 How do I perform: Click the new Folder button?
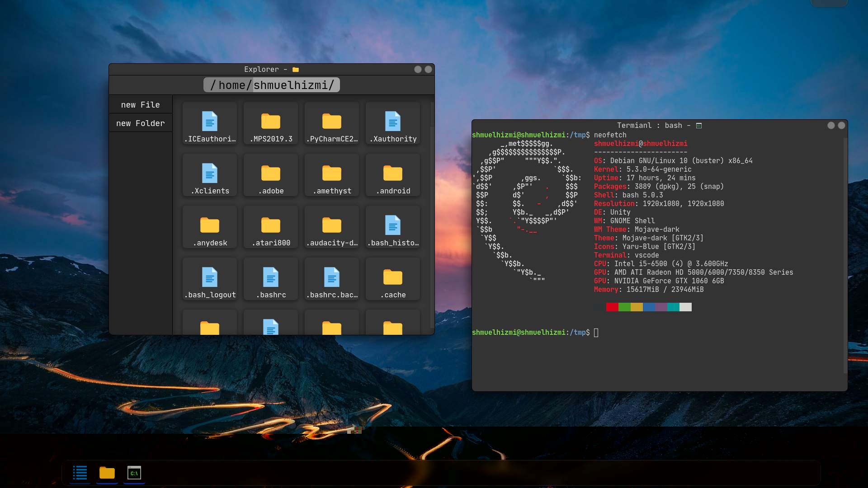[x=140, y=123]
